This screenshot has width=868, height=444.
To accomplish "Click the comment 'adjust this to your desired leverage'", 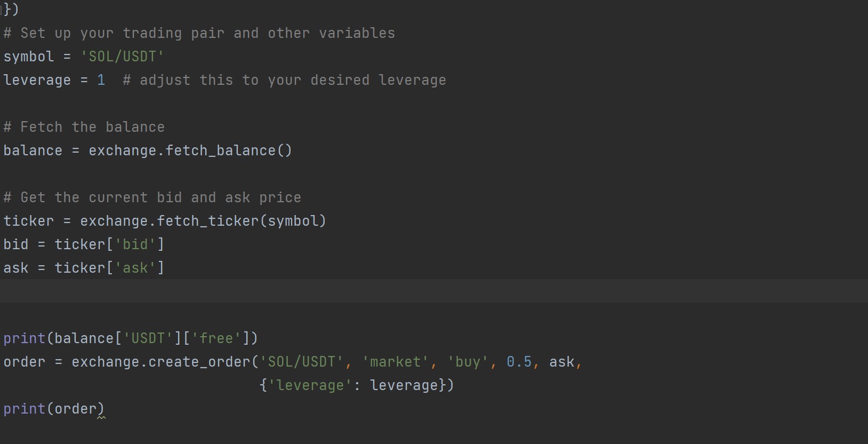I will 285,80.
